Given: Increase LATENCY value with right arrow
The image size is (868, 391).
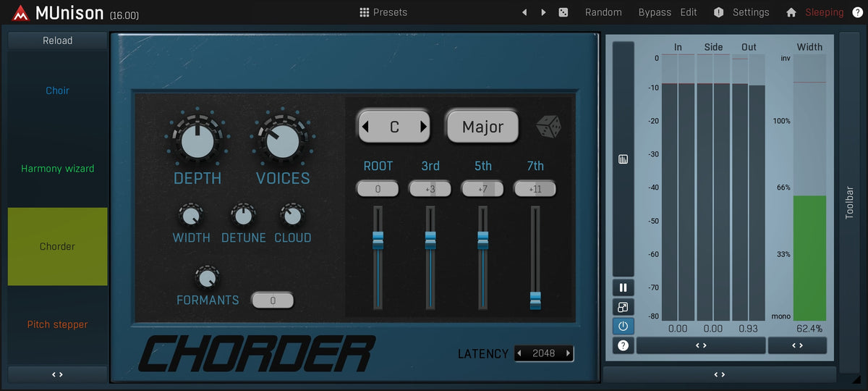Looking at the screenshot, I should coord(568,354).
